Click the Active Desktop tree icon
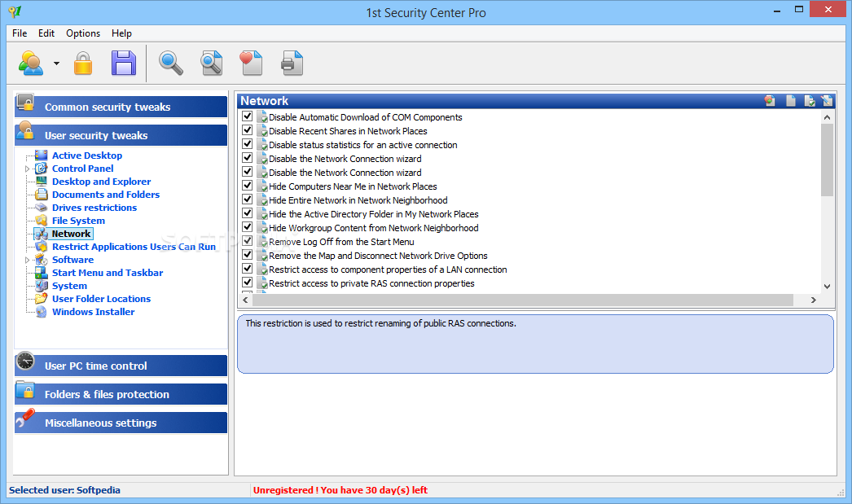852x504 pixels. [x=42, y=156]
